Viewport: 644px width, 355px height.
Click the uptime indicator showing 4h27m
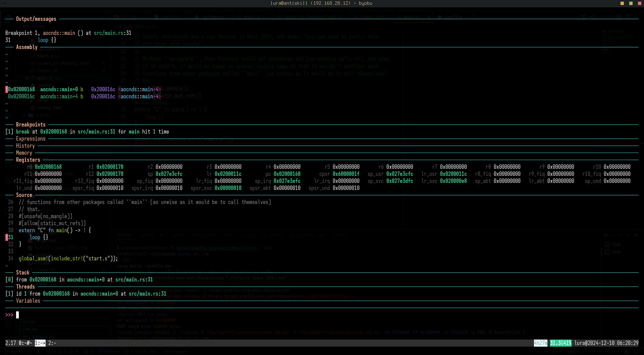point(540,343)
